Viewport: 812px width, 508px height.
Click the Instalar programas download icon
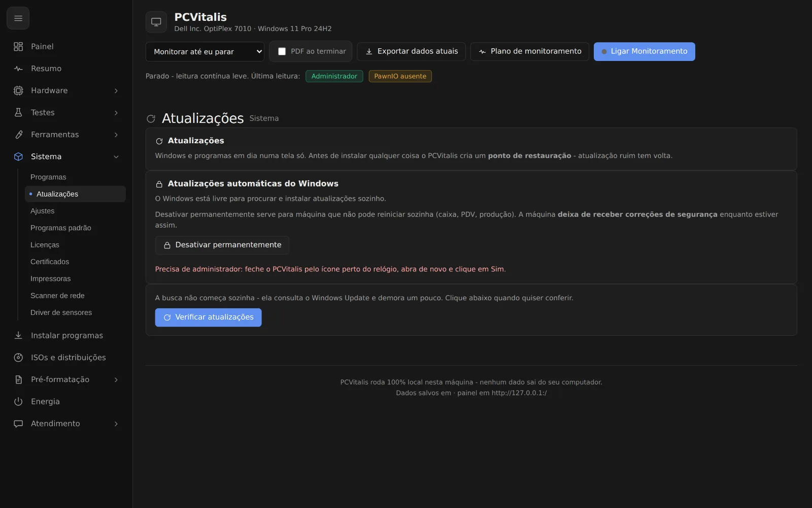(x=18, y=335)
